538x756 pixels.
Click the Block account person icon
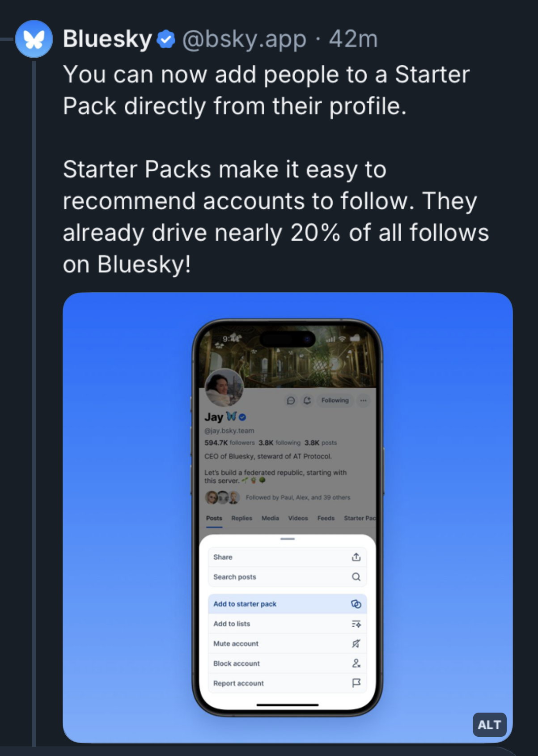point(356,663)
